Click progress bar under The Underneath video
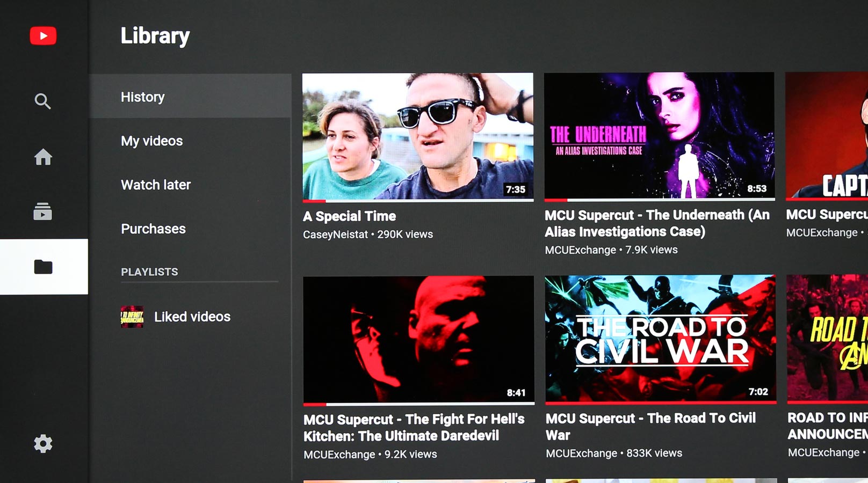Viewport: 868px width, 483px height. coord(660,200)
